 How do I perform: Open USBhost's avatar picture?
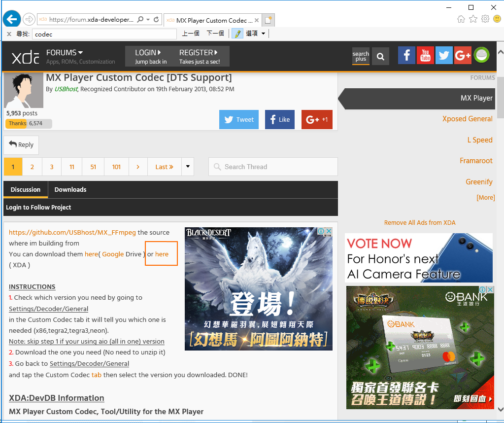[x=24, y=90]
